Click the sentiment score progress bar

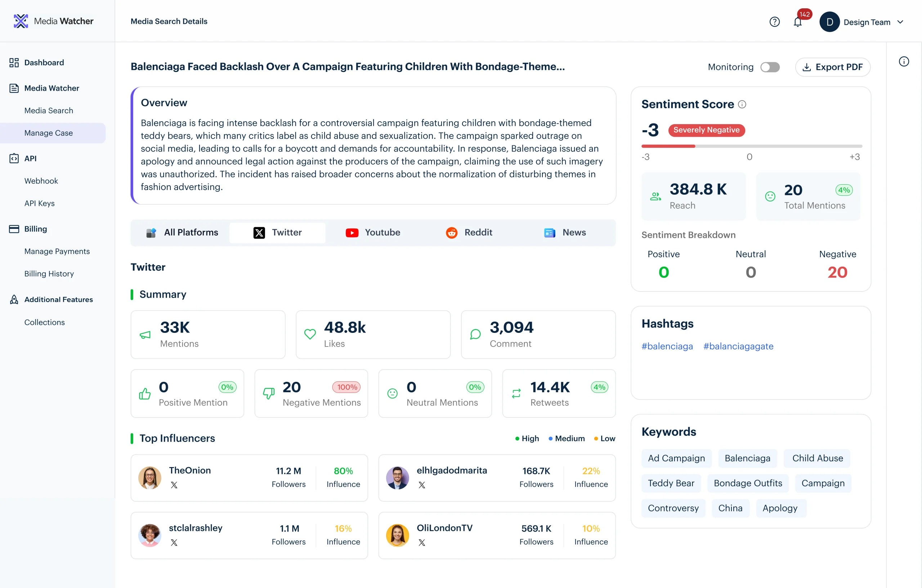(752, 146)
